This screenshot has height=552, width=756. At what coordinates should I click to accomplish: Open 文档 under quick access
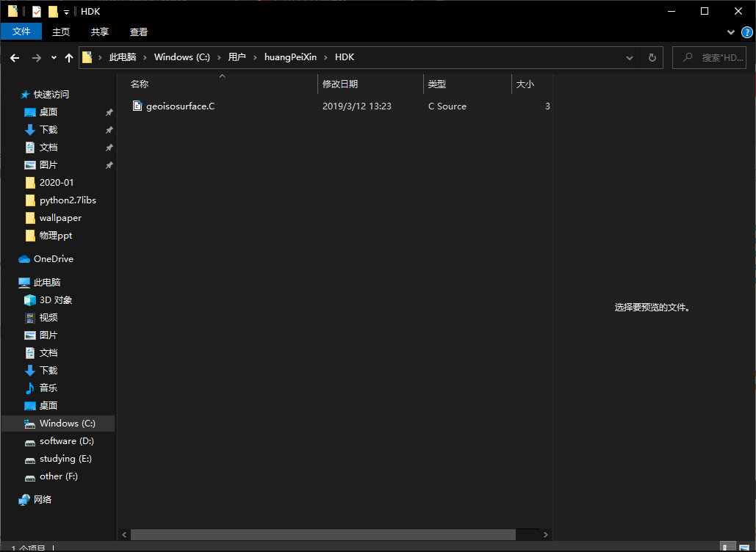(x=48, y=148)
